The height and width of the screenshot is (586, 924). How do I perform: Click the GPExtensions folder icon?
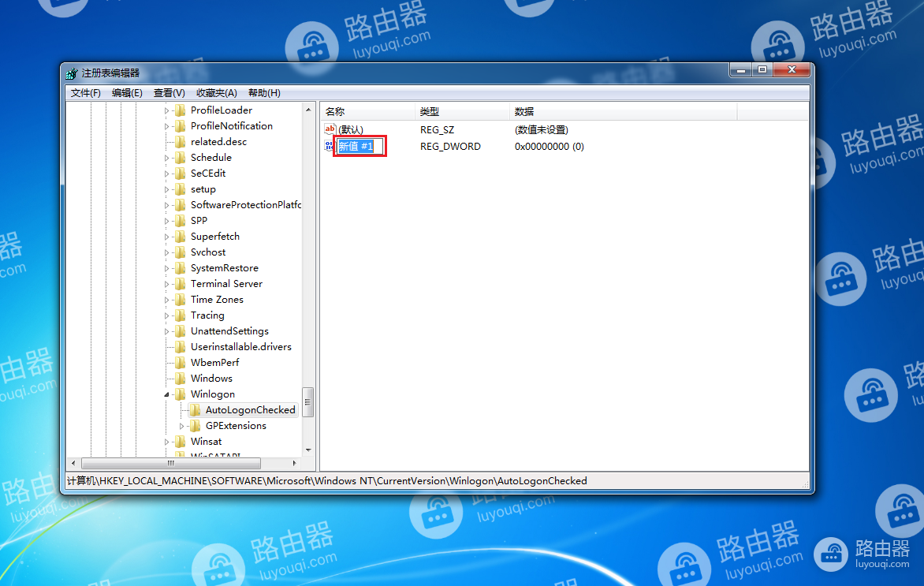coord(195,426)
